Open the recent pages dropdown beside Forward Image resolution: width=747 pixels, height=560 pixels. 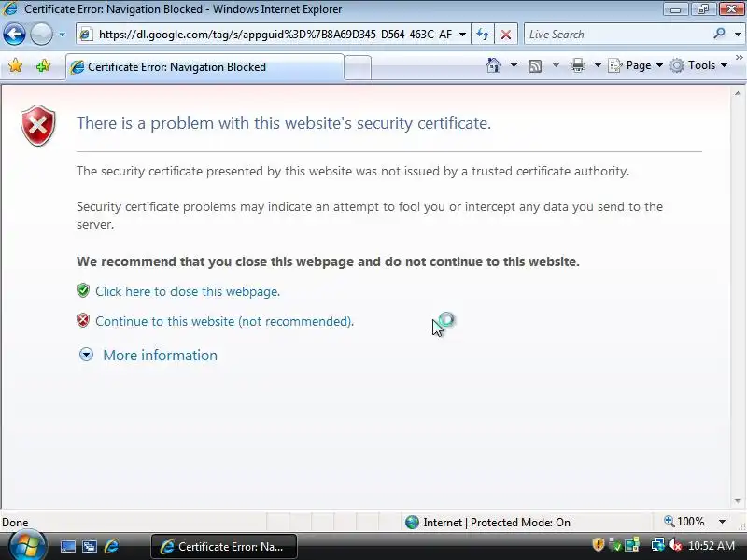[x=62, y=35]
